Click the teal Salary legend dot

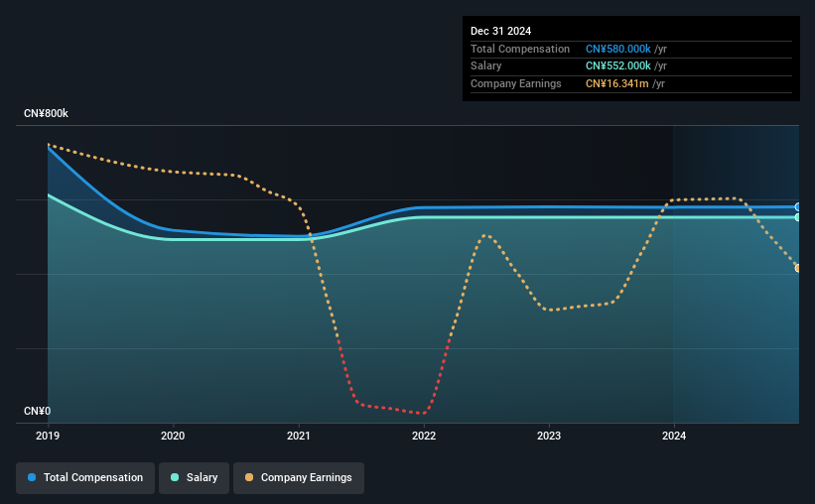pyautogui.click(x=175, y=477)
